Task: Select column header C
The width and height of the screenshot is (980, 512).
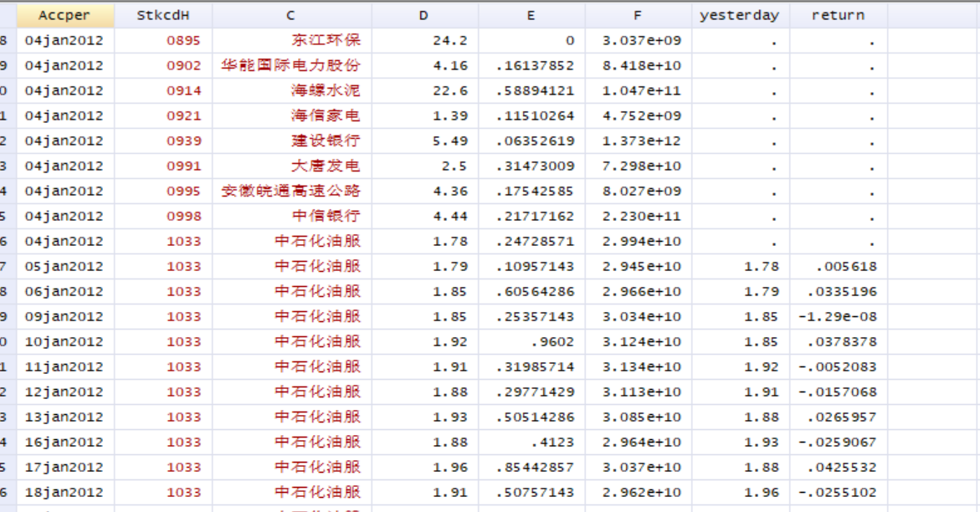Action: tap(291, 16)
